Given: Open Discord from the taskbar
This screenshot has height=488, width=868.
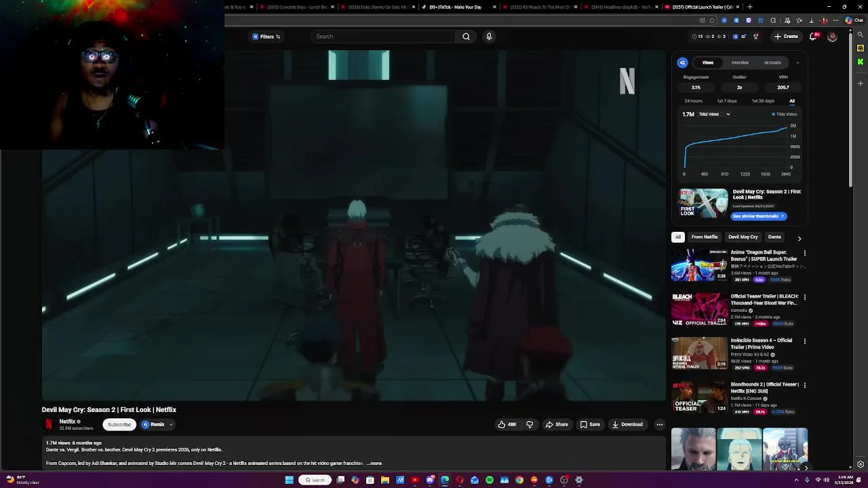Looking at the screenshot, I should click(x=430, y=480).
